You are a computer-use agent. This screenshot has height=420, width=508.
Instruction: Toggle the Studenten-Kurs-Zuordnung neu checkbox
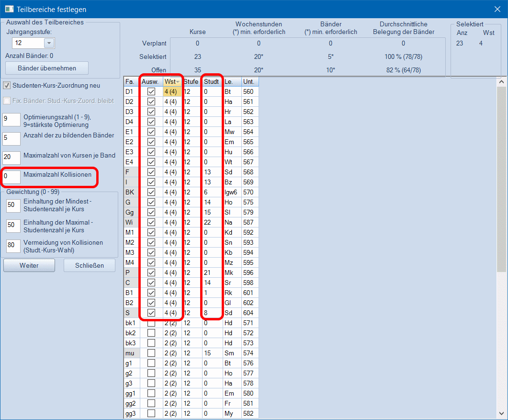pyautogui.click(x=7, y=86)
